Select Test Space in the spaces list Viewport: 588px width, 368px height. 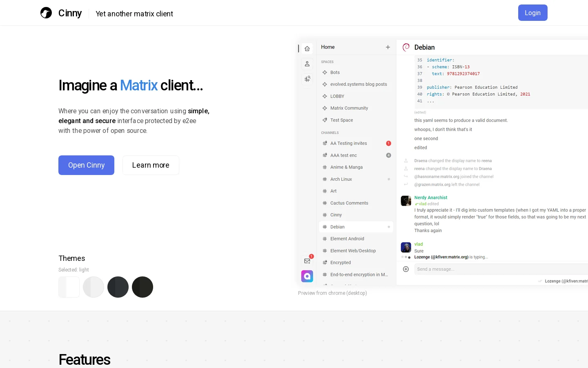[x=356, y=120]
